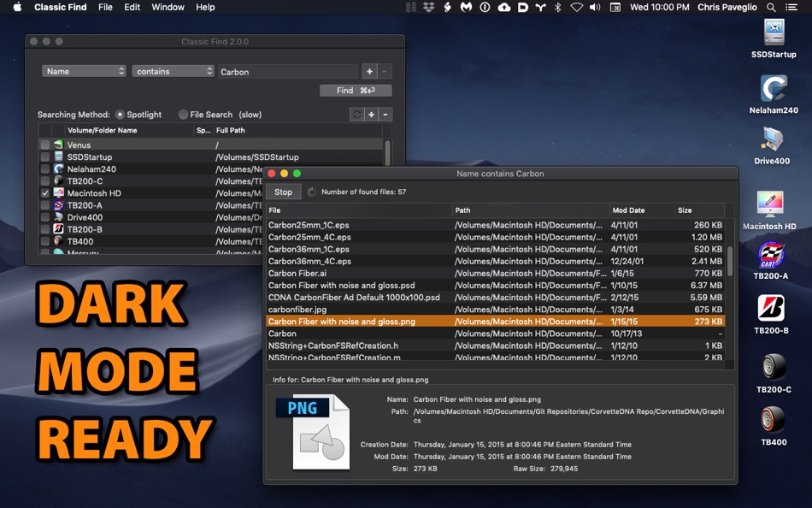812x508 pixels.
Task: Click the Find button
Action: 356,91
